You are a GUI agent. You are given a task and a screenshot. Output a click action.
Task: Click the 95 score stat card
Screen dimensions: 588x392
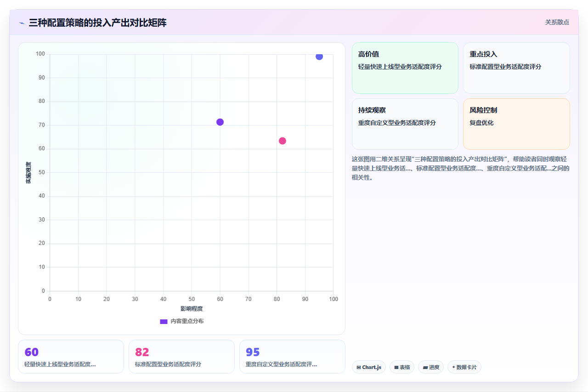click(x=292, y=357)
